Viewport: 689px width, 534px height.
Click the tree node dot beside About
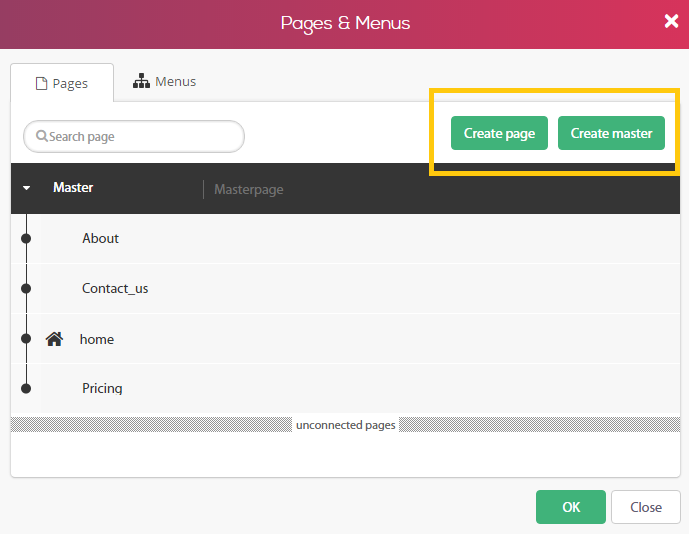coord(26,239)
